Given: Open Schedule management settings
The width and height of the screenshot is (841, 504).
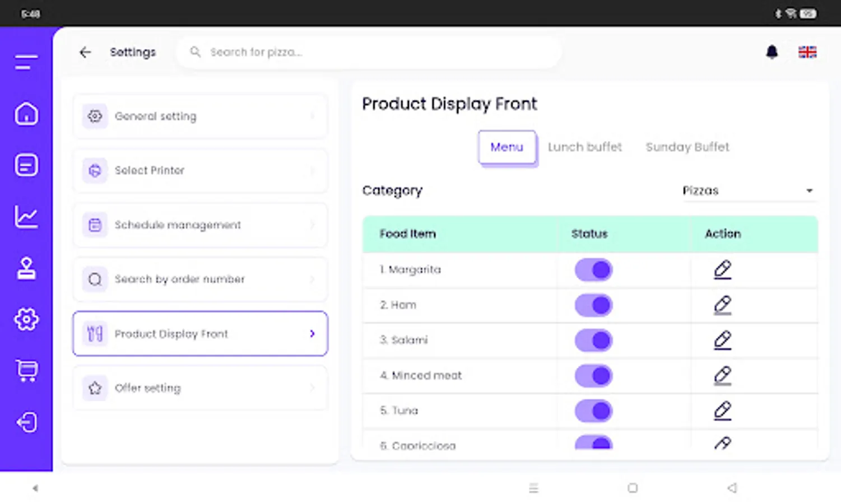Looking at the screenshot, I should tap(200, 225).
